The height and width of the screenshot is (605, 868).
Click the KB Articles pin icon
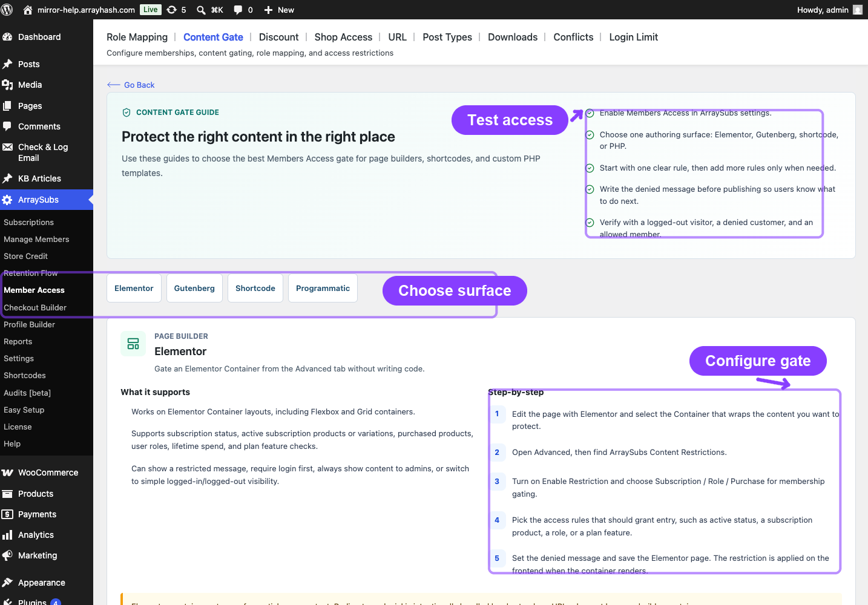(7, 178)
